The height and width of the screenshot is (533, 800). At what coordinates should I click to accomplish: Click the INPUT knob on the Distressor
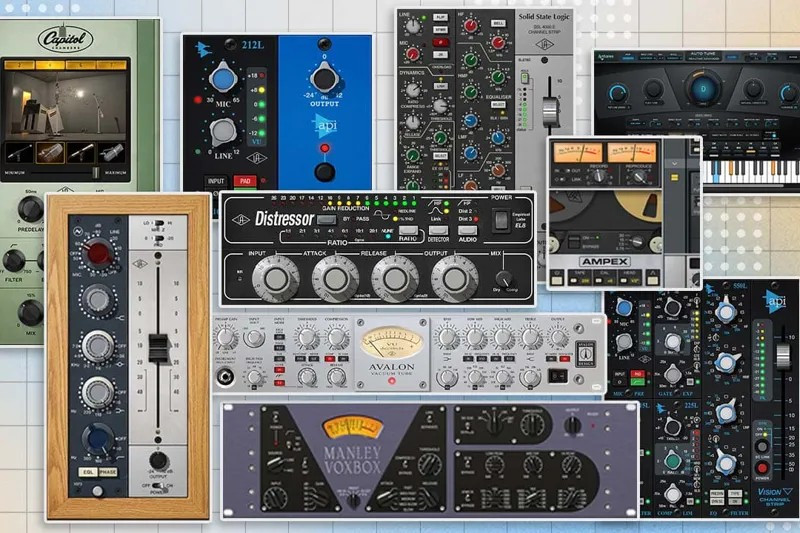[x=276, y=278]
